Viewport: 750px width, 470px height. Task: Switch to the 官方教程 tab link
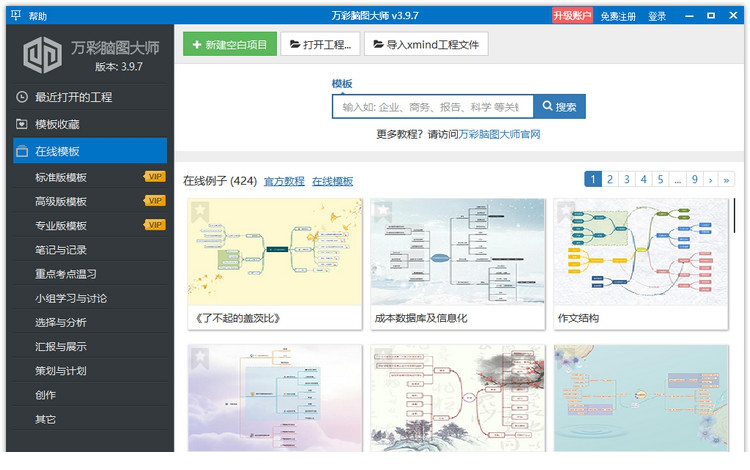tap(284, 181)
